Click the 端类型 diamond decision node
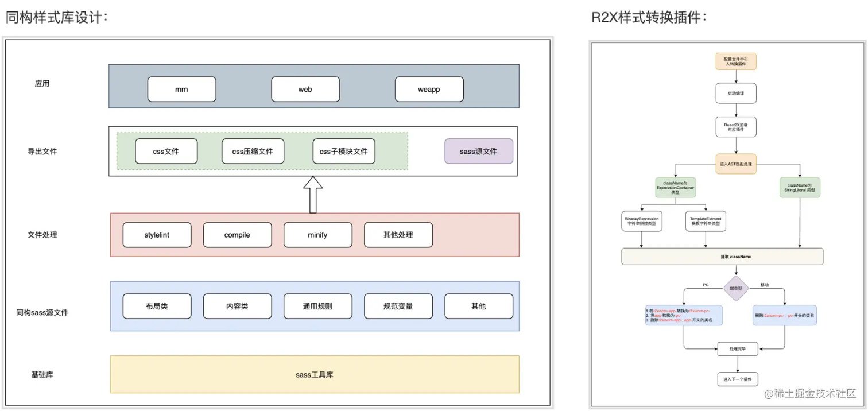 pos(736,289)
